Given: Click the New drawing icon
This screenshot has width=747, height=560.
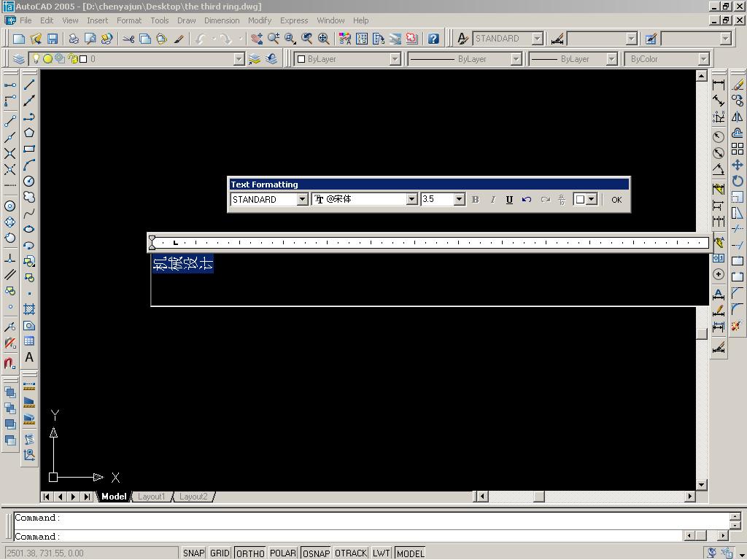Looking at the screenshot, I should point(19,39).
